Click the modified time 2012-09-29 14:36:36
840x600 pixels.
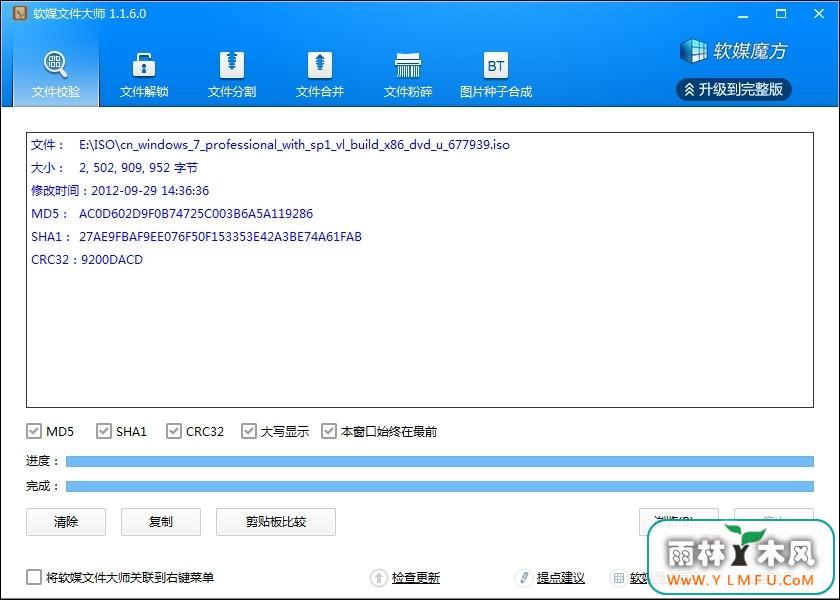[x=150, y=191]
